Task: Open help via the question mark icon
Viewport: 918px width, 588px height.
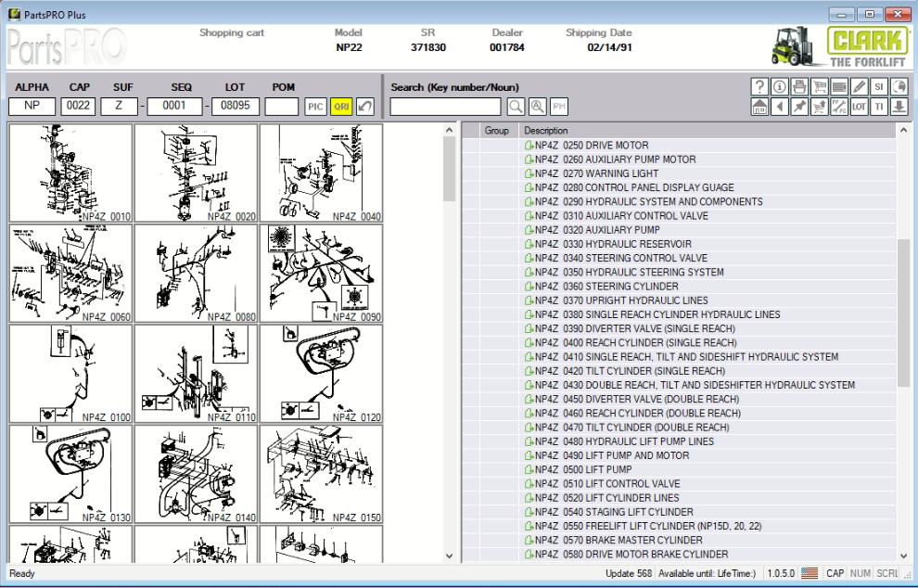Action: pos(759,87)
